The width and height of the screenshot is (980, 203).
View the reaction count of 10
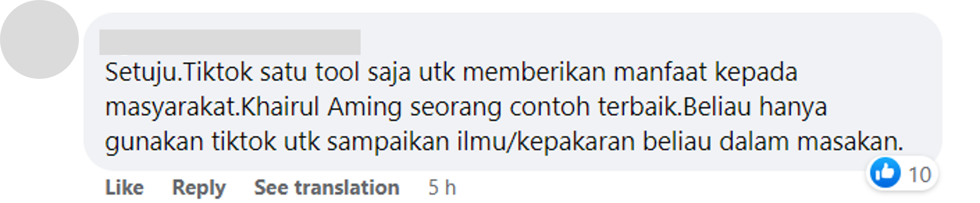(x=920, y=175)
